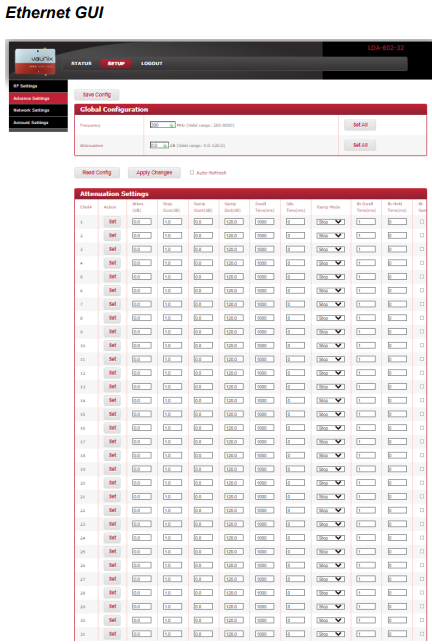Click the Vaunix logo in the header
This screenshot has height=644, width=432.
click(35, 62)
